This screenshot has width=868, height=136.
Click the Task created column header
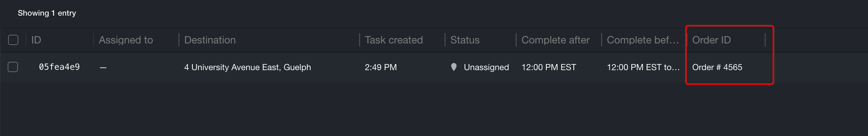point(394,40)
